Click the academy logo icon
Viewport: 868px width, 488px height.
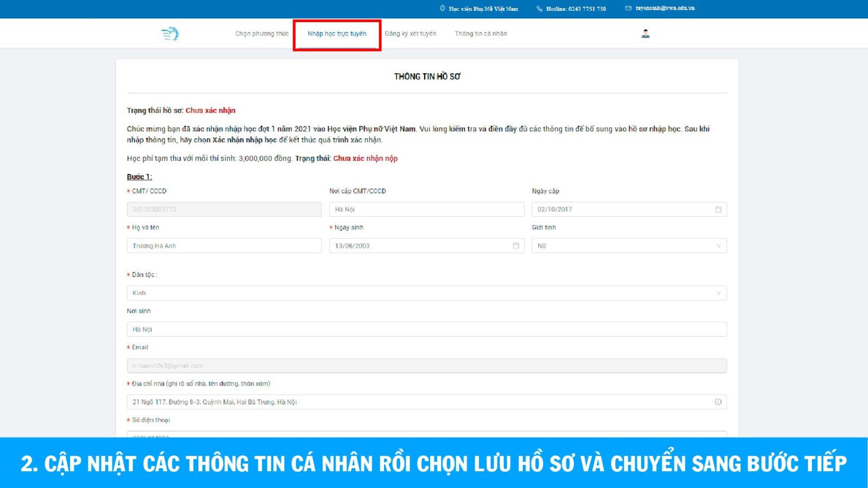170,34
